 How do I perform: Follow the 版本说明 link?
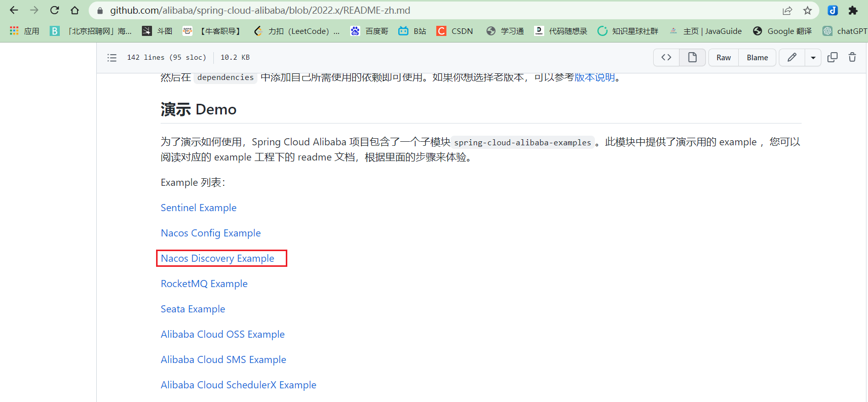pyautogui.click(x=594, y=77)
